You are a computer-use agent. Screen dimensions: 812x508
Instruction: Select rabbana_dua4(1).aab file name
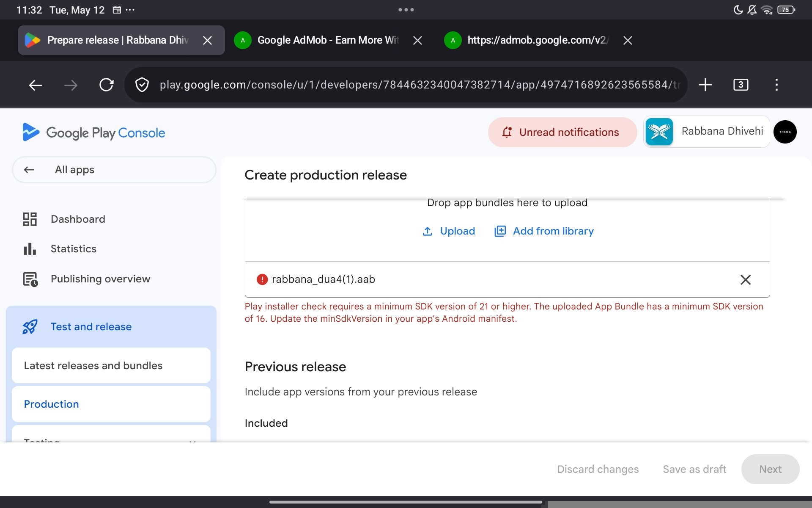324,279
